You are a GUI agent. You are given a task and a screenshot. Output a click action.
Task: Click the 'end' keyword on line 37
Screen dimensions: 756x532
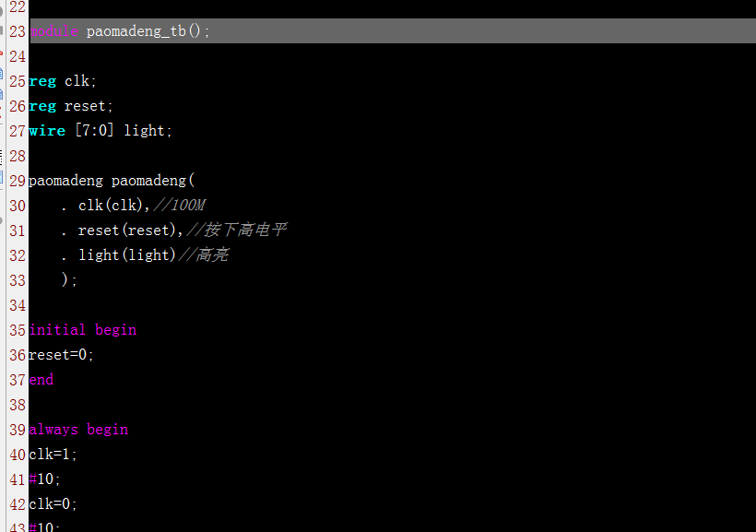[x=41, y=380]
